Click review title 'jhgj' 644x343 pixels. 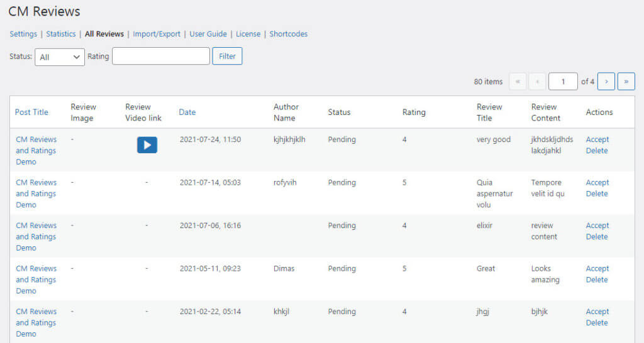pos(482,312)
